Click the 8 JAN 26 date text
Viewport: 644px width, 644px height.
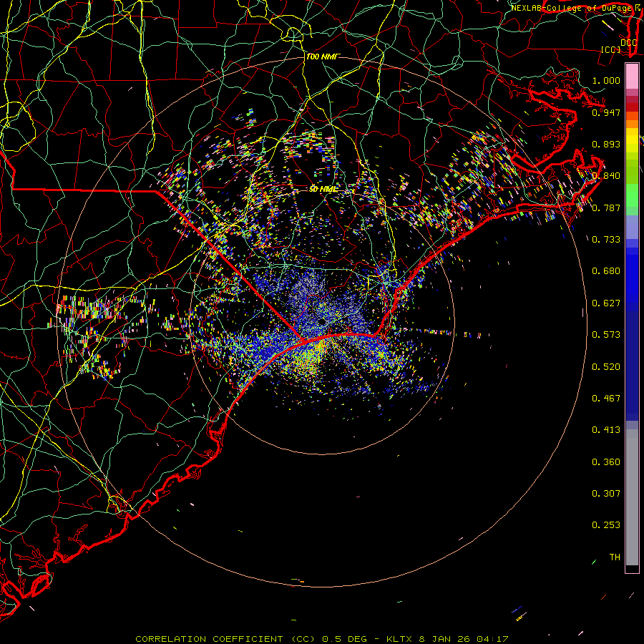pyautogui.click(x=444, y=639)
